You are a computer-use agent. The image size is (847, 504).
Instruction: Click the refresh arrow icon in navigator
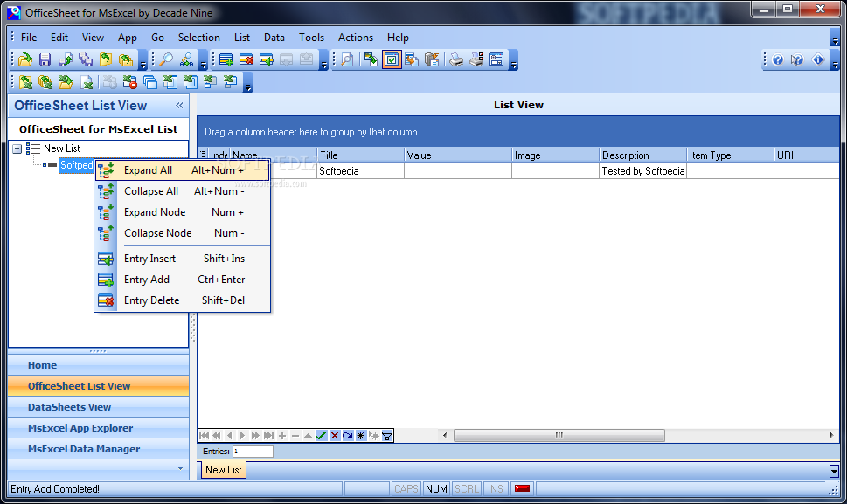pos(347,436)
